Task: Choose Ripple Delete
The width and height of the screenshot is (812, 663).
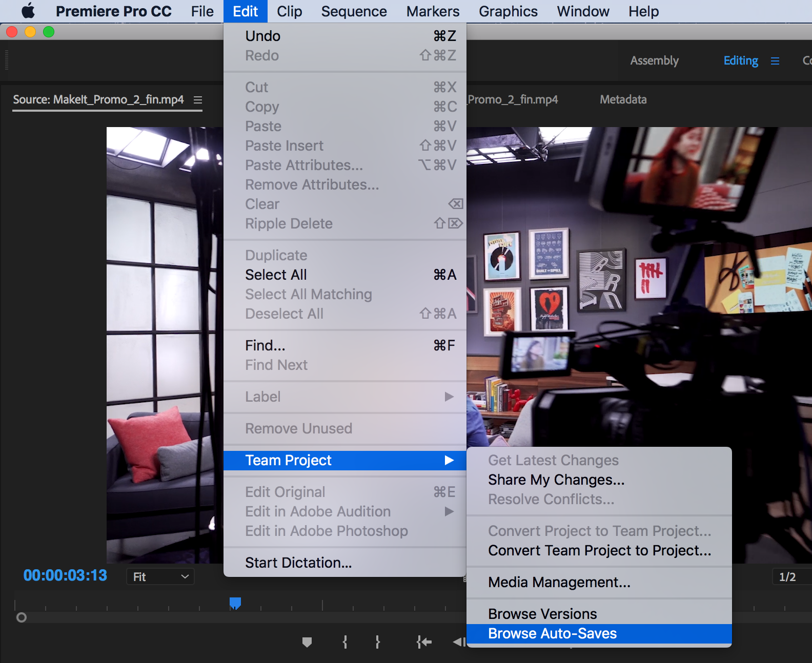Action: [345, 223]
